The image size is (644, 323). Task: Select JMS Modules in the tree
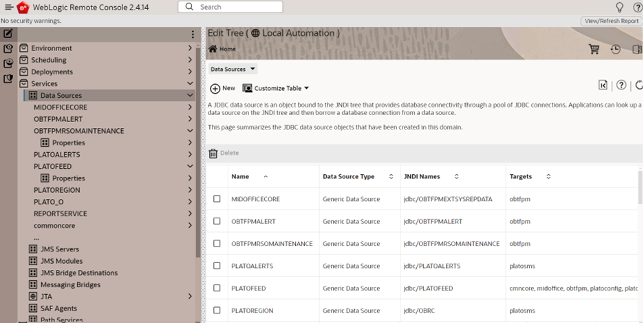[61, 261]
